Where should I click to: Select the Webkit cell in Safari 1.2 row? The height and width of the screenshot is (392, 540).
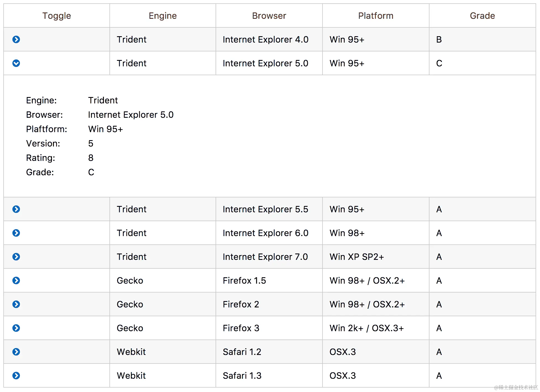pos(131,352)
